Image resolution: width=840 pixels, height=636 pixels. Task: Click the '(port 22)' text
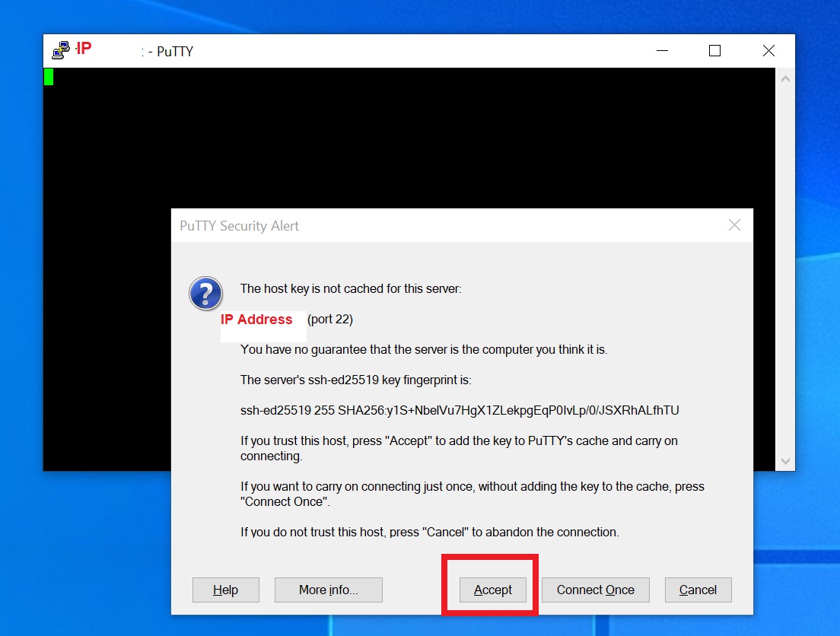pyautogui.click(x=330, y=320)
